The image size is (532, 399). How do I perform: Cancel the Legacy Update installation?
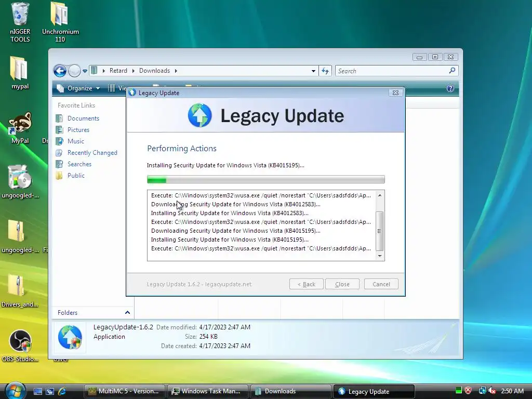click(381, 284)
